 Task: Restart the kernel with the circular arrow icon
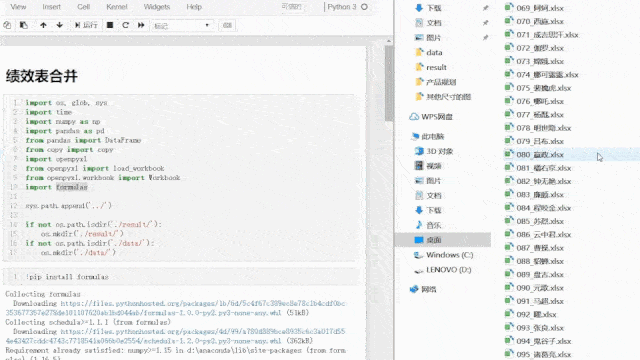125,25
